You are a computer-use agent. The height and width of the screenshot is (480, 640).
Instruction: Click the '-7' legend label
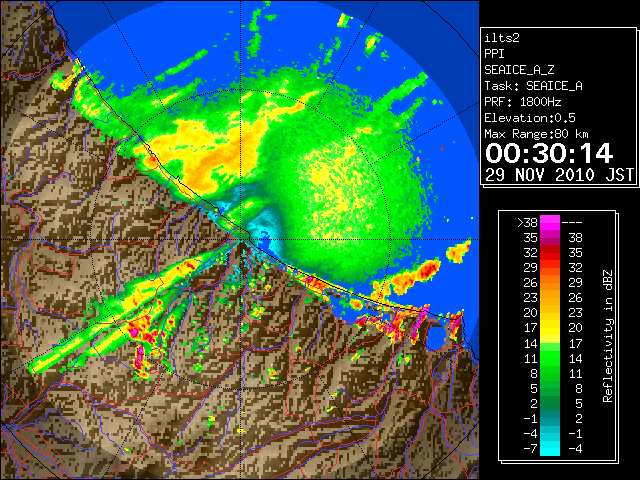(530, 449)
